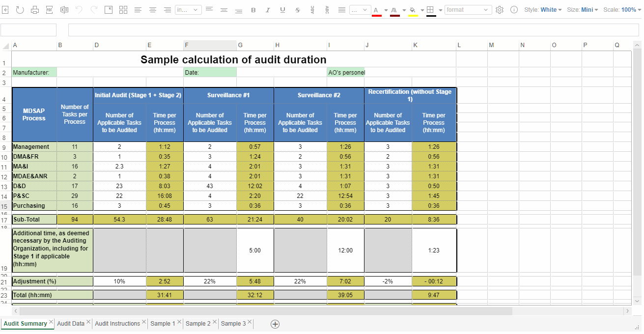Screen dimensions: 644x334
Task: Apply the dark red text outline color
Action: click(x=395, y=10)
